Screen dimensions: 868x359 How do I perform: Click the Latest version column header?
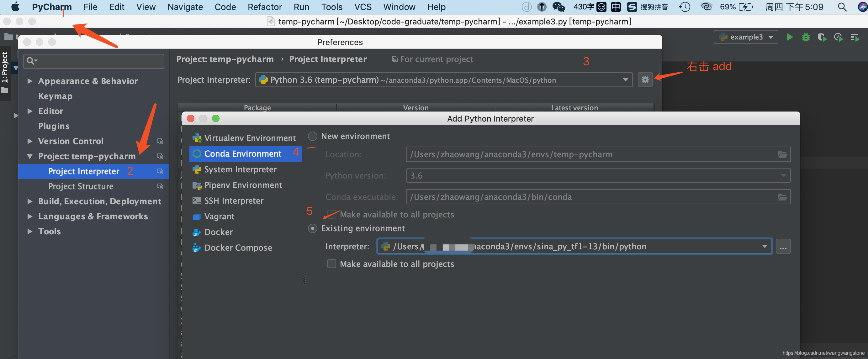click(x=574, y=108)
